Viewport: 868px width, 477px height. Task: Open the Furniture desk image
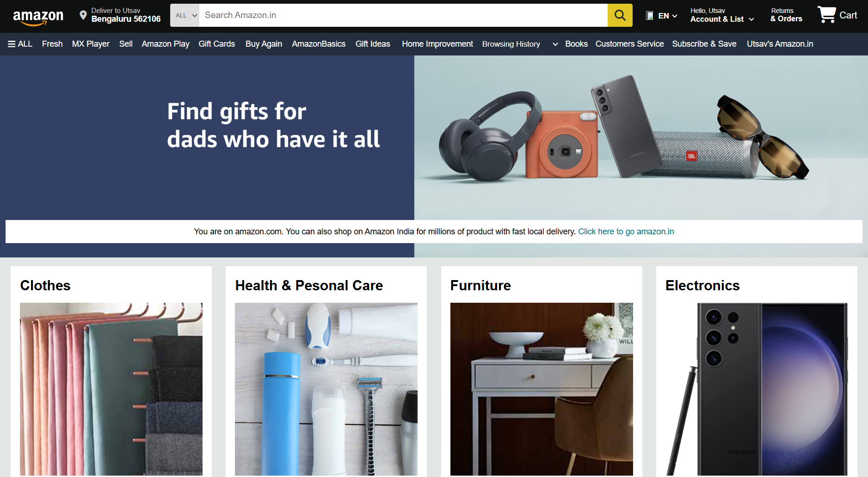542,389
